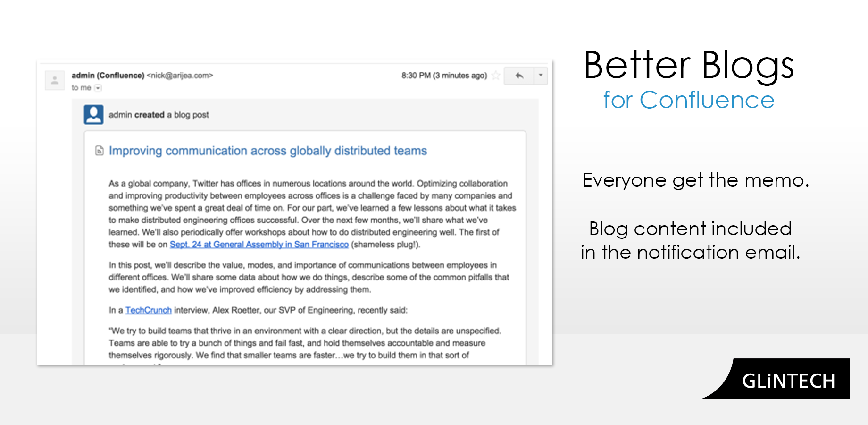The height and width of the screenshot is (425, 868).
Task: Click the 'Everyone get the memo.' text
Action: point(696,180)
